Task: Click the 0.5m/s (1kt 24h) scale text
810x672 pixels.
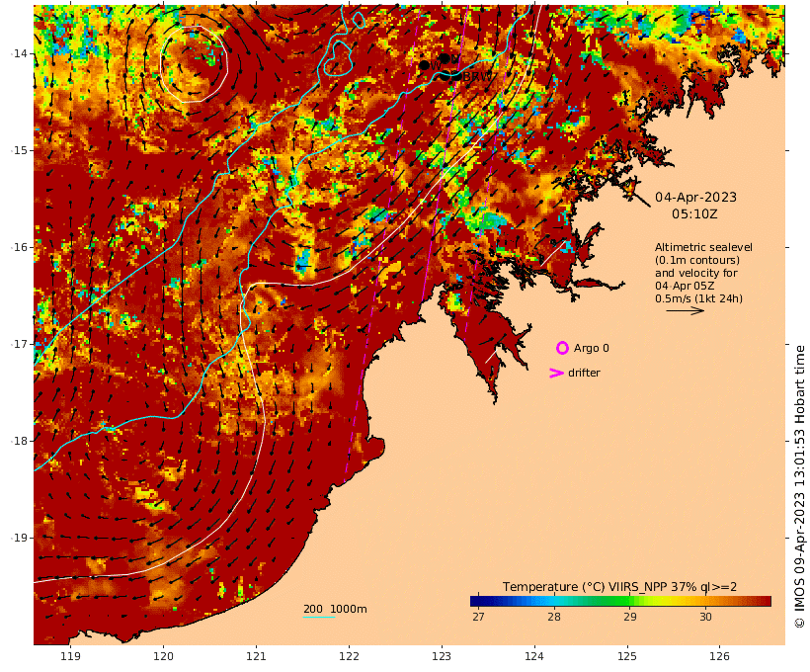Action: (699, 298)
